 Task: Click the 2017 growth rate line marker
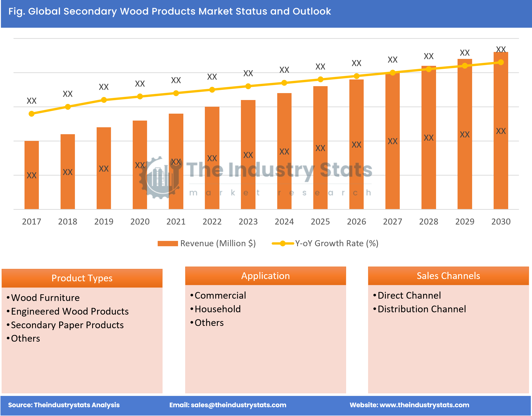click(x=32, y=114)
